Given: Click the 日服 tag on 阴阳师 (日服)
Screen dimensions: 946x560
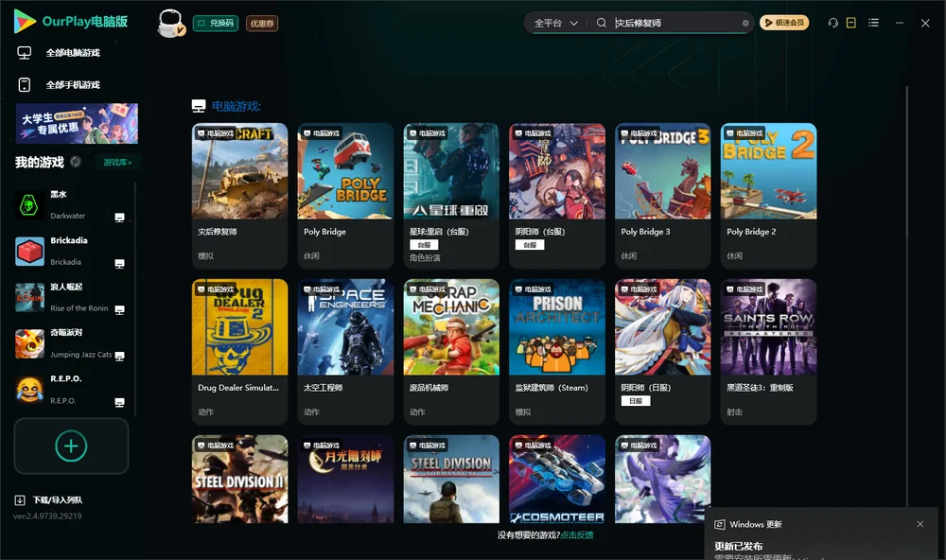Looking at the screenshot, I should (x=636, y=401).
